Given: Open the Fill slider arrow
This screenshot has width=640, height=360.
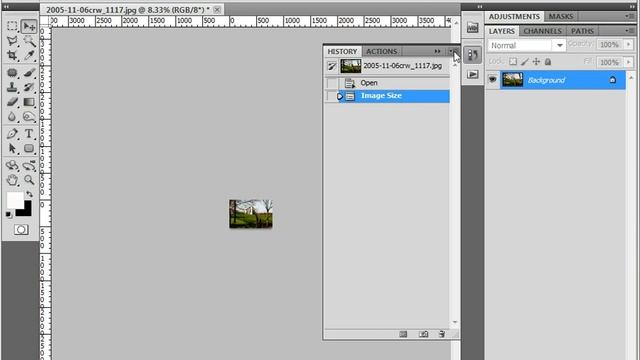Looking at the screenshot, I should click(629, 62).
